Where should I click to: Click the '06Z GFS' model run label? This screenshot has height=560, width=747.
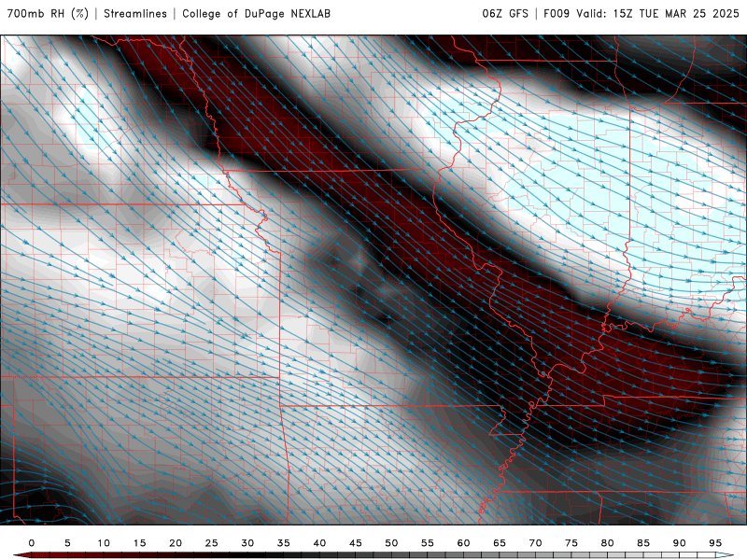click(x=505, y=14)
